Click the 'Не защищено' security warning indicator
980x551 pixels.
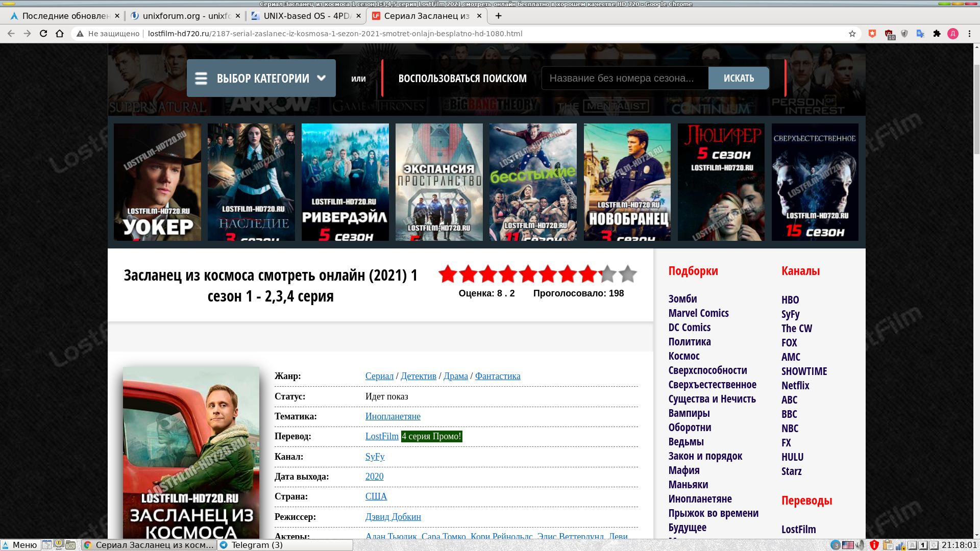coord(108,34)
